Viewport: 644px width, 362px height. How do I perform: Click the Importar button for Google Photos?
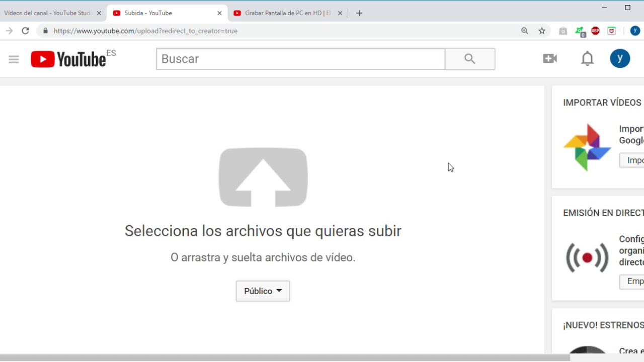632,160
